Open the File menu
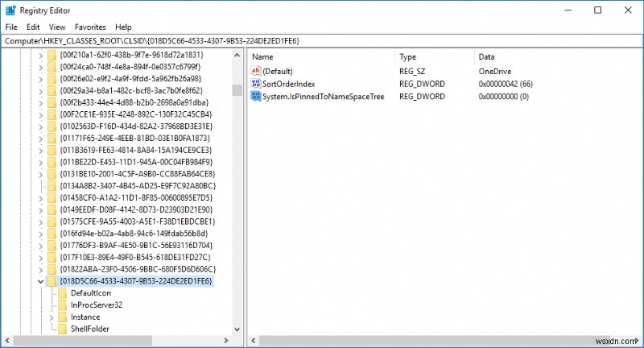This screenshot has height=348, width=644. pos(11,27)
